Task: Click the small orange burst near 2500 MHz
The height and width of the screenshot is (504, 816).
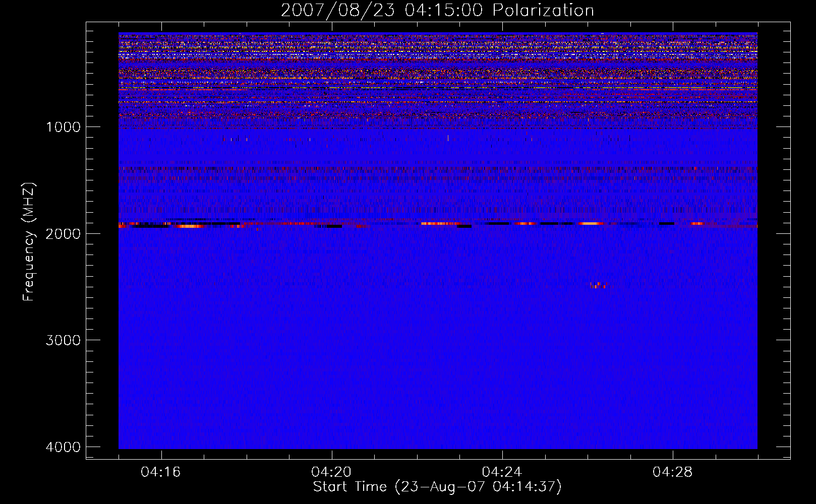Action: pos(598,285)
